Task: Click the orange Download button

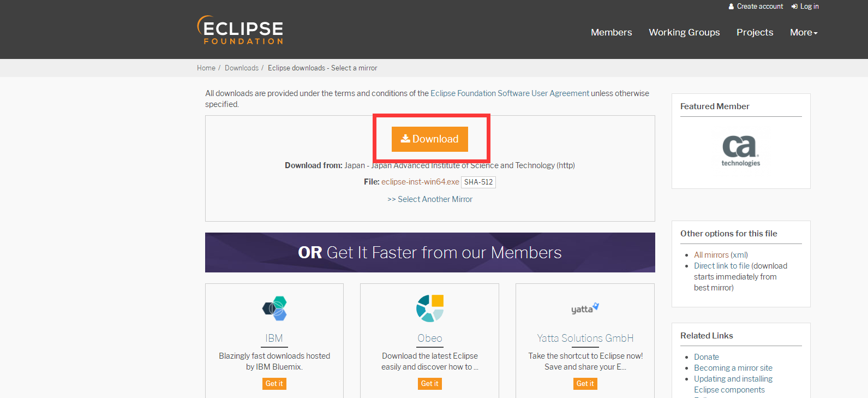Action: (430, 139)
